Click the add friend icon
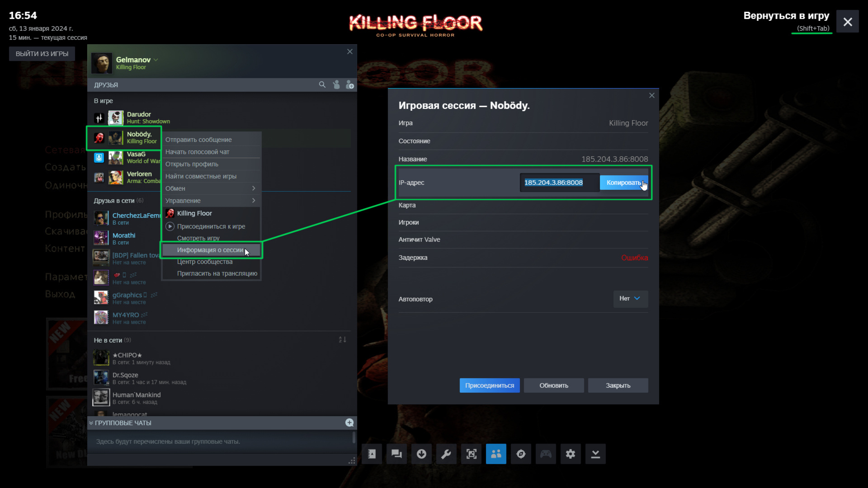 click(x=349, y=84)
